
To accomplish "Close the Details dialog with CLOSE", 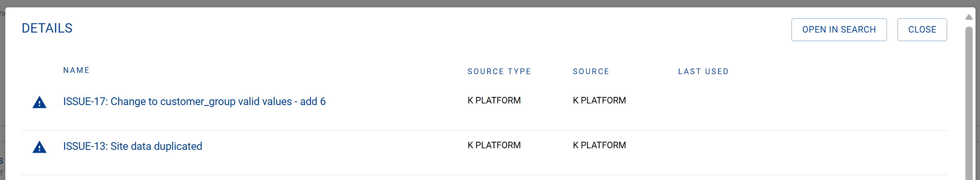I will (922, 30).
